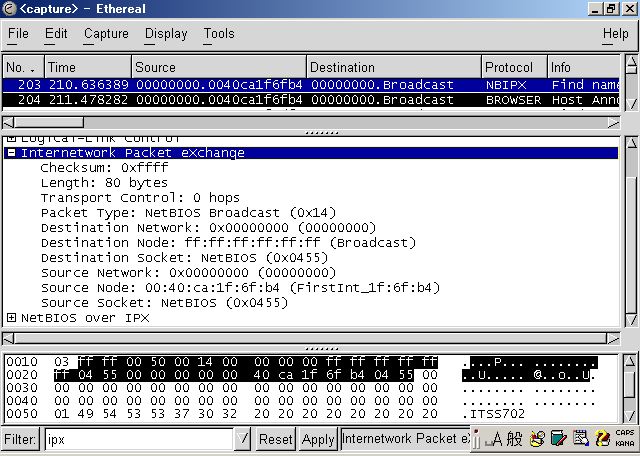
Task: Select the Internetwork Packet eXchange tree row
Action: click(311, 153)
